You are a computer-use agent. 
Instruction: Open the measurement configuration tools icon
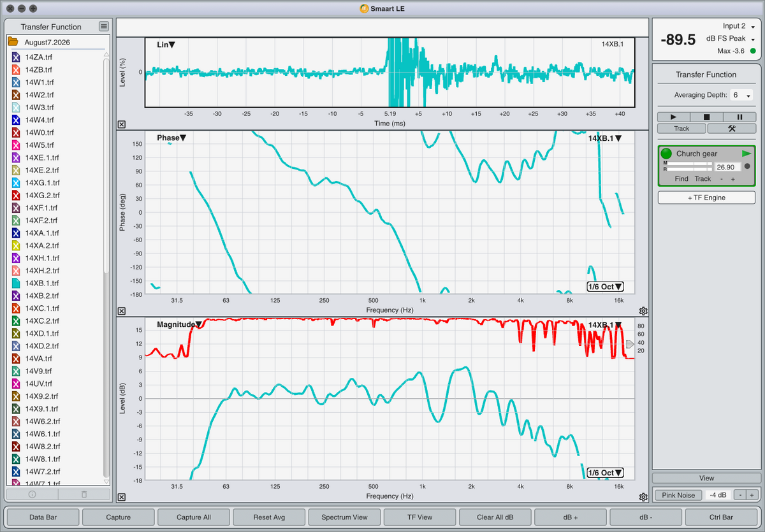point(731,128)
